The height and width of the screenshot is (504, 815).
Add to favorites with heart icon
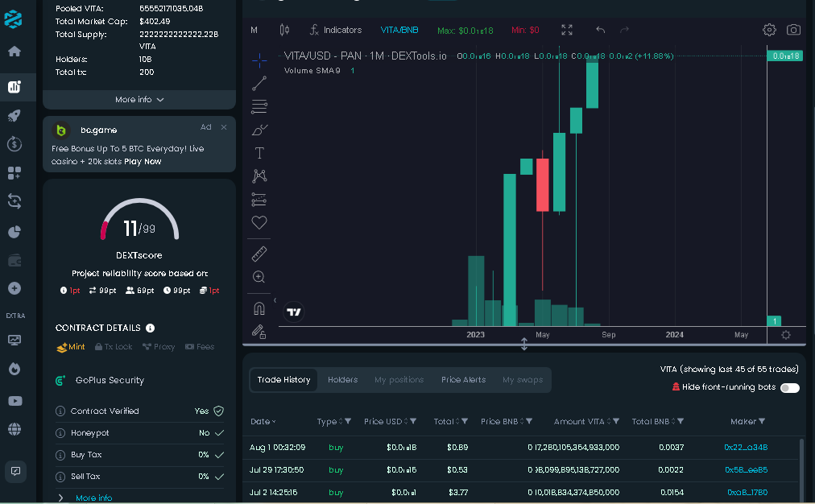[259, 222]
